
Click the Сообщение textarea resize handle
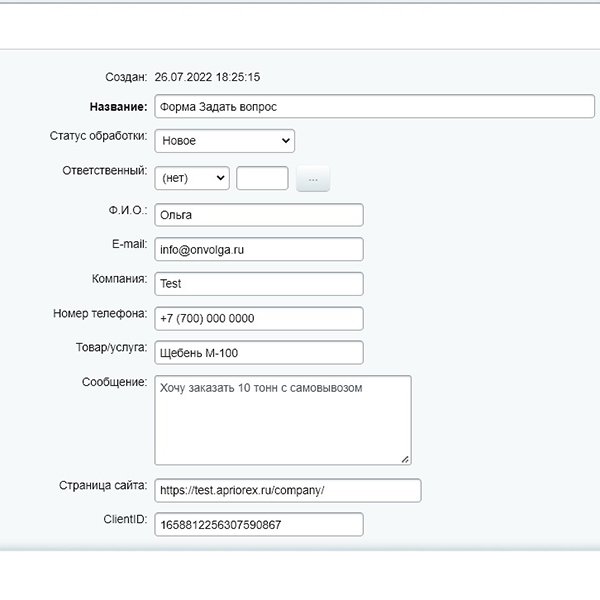[x=405, y=459]
